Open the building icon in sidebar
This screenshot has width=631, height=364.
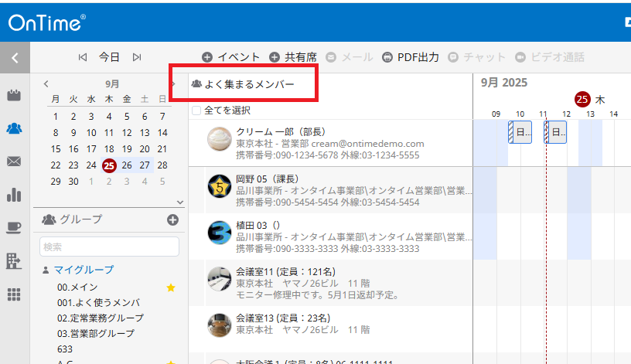tap(14, 260)
